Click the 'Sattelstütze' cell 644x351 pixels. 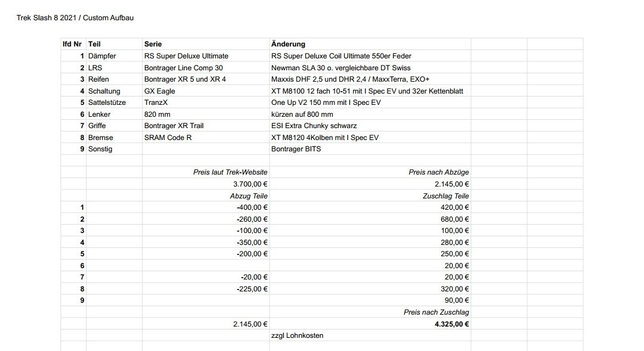107,102
